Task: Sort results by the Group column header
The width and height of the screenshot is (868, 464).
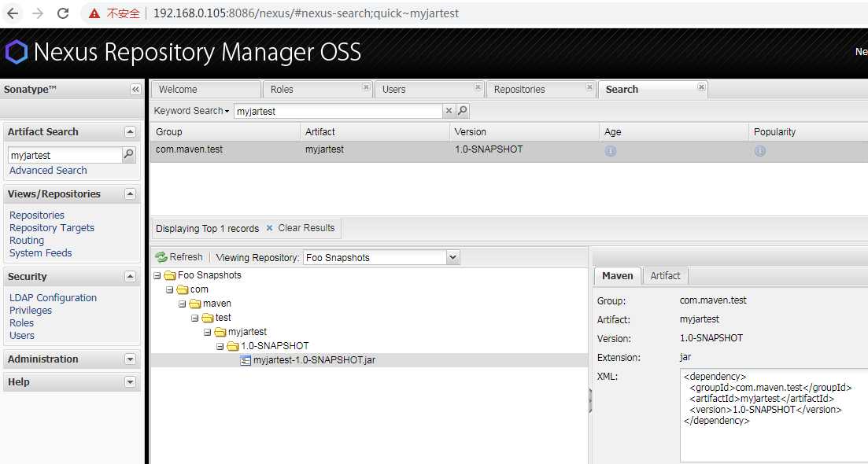Action: pos(224,131)
